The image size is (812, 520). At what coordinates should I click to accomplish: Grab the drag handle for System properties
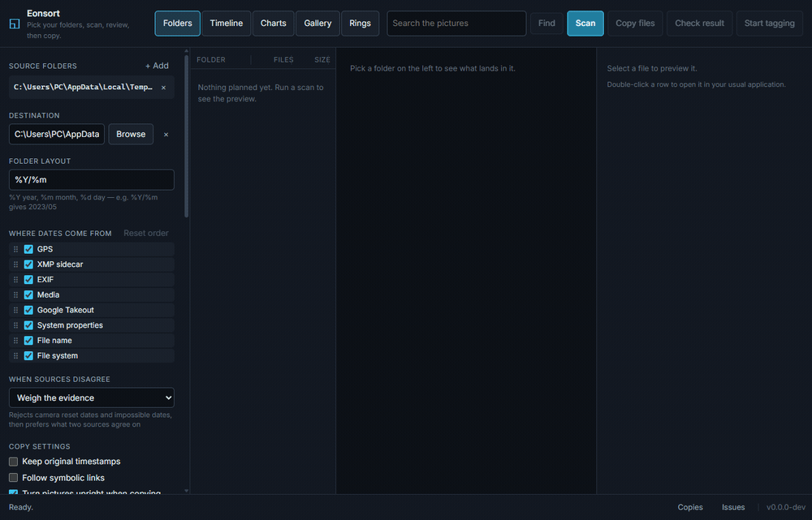(15, 325)
